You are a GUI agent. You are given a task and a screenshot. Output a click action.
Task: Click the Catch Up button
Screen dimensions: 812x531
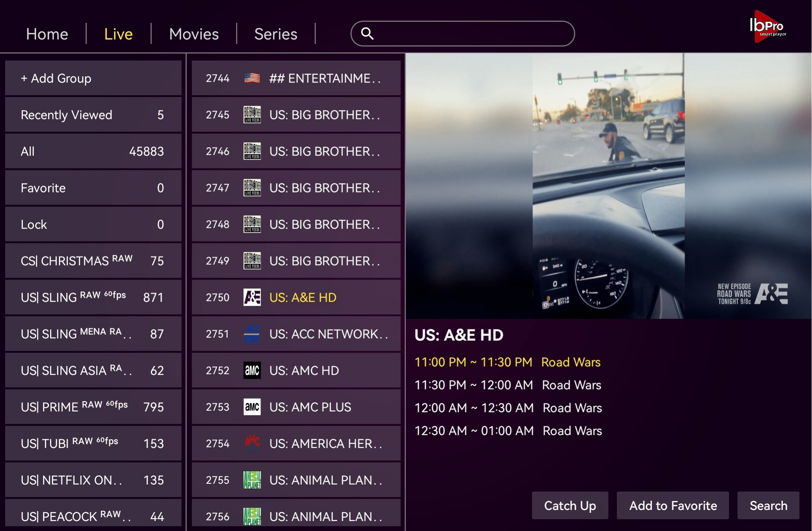pos(570,506)
